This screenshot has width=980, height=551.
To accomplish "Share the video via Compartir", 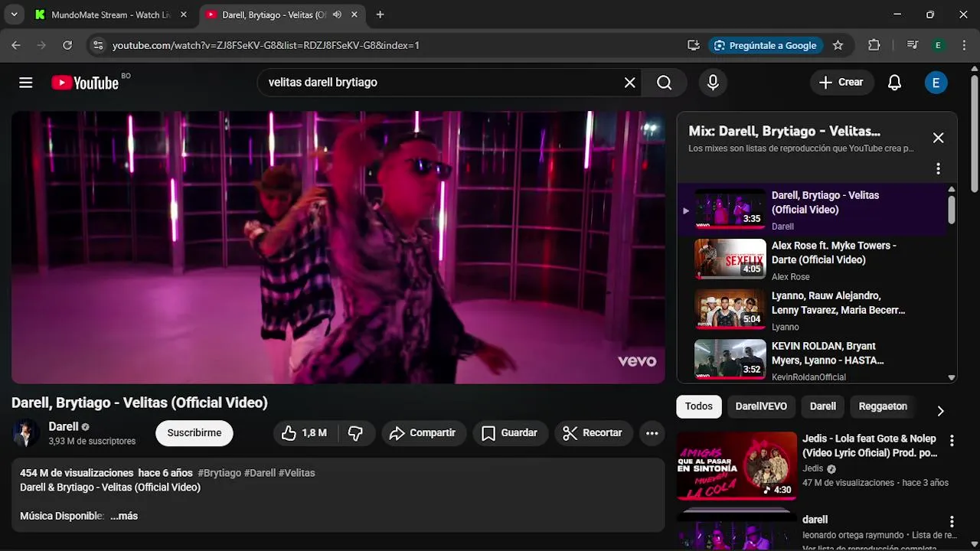I will (423, 433).
